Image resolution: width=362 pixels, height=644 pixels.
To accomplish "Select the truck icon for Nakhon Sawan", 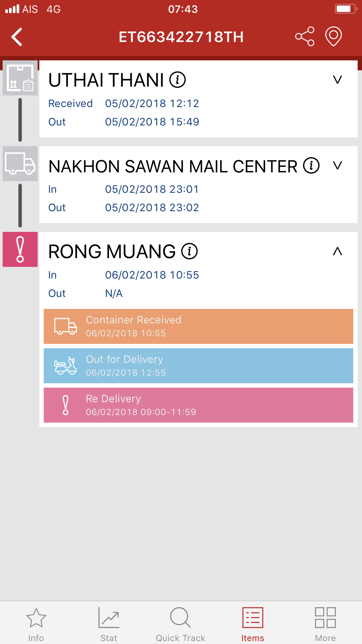I will (20, 164).
